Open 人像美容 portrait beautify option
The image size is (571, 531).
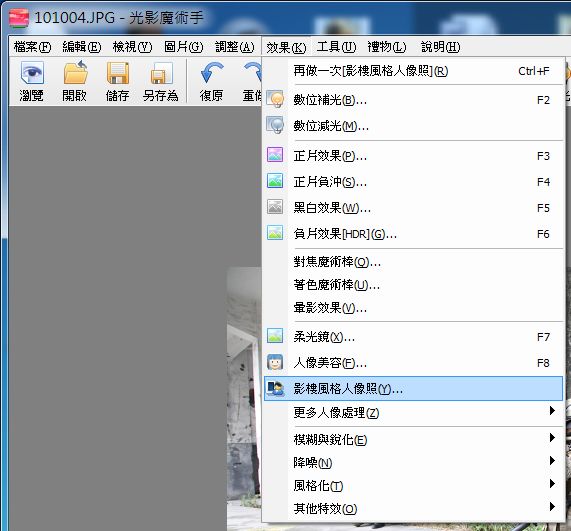click(x=413, y=363)
